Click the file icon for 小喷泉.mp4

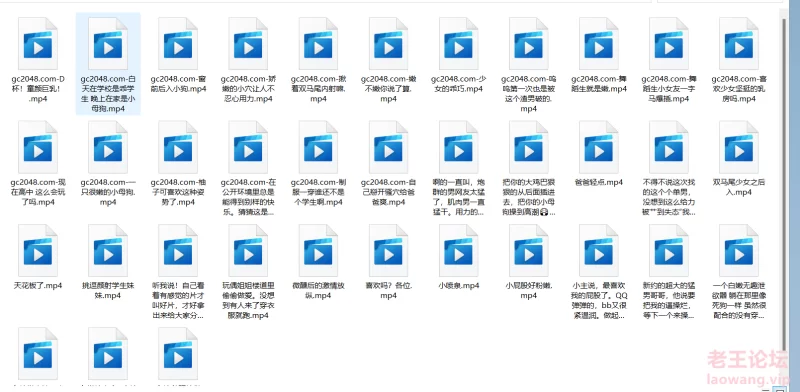pos(458,251)
